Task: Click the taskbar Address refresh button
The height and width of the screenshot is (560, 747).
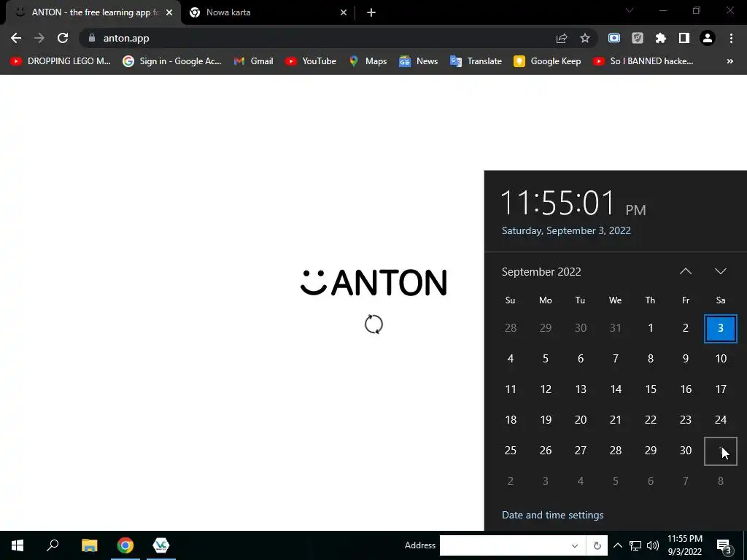Action: (x=597, y=545)
